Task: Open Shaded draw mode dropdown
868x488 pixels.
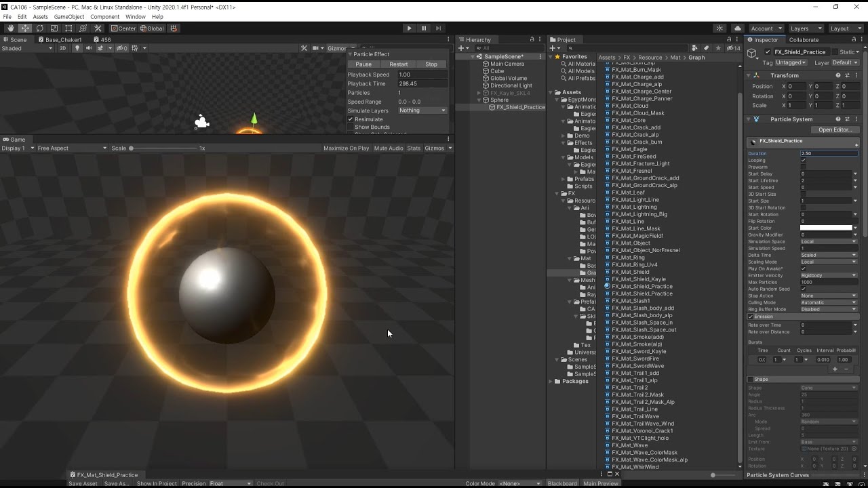Action: [27, 49]
